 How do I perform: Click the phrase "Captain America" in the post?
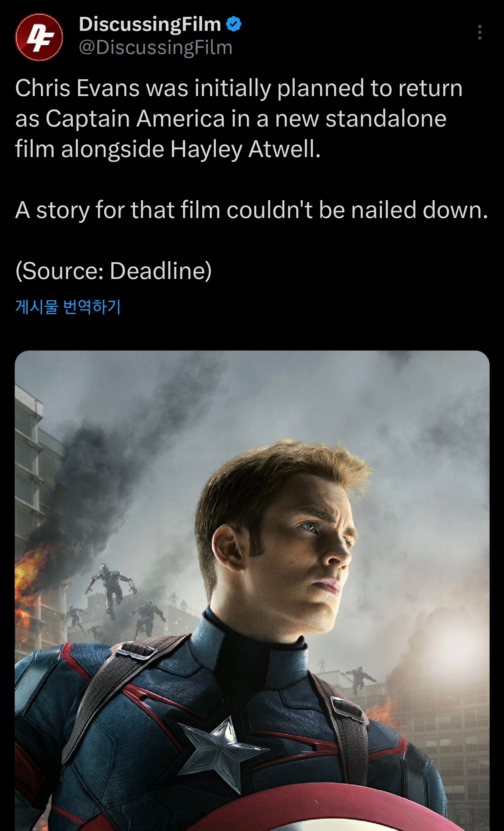click(x=135, y=118)
